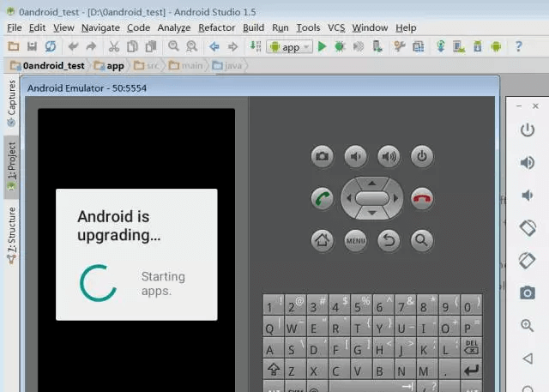This screenshot has height=392, width=549.
Task: Open the Captures side tab
Action: (x=11, y=103)
